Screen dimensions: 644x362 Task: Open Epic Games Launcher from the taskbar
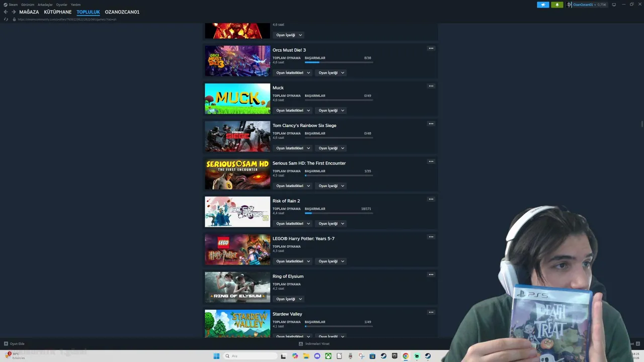(x=394, y=356)
